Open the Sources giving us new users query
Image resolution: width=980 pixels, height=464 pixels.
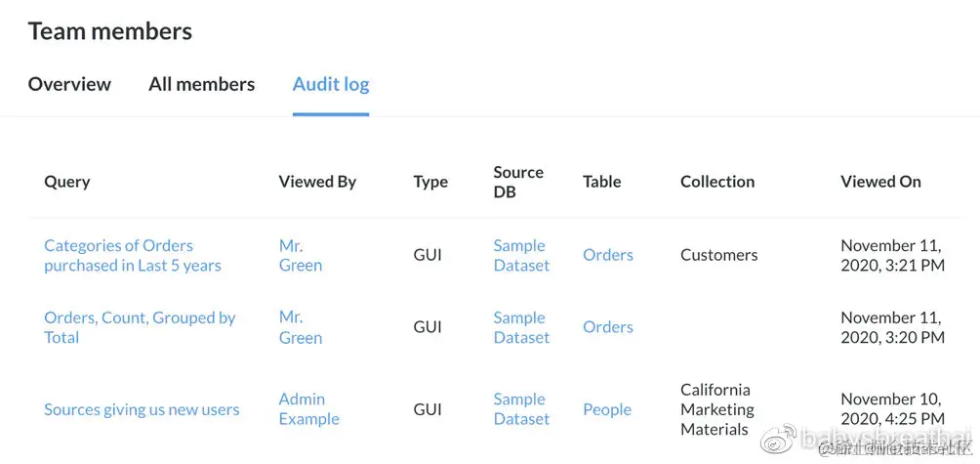[x=142, y=409]
